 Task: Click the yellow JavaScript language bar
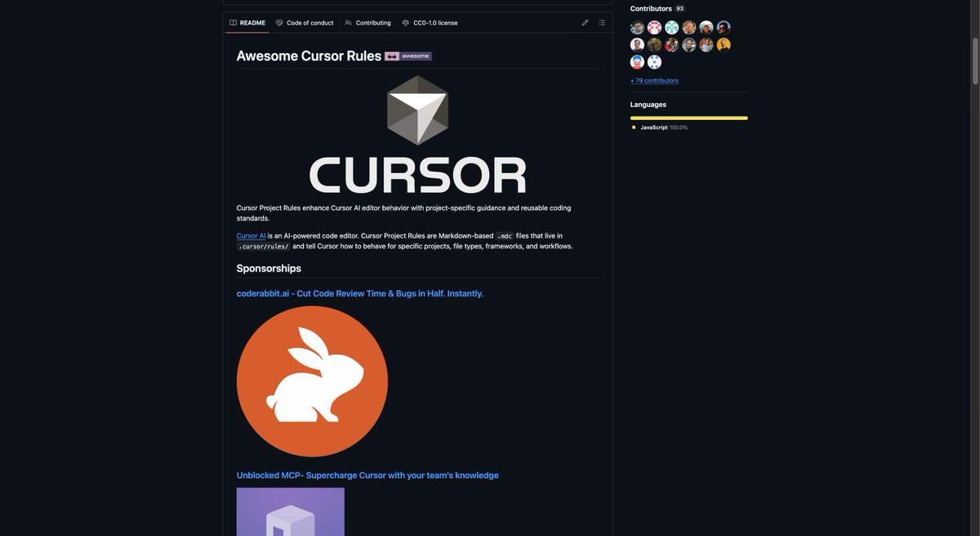tap(689, 118)
